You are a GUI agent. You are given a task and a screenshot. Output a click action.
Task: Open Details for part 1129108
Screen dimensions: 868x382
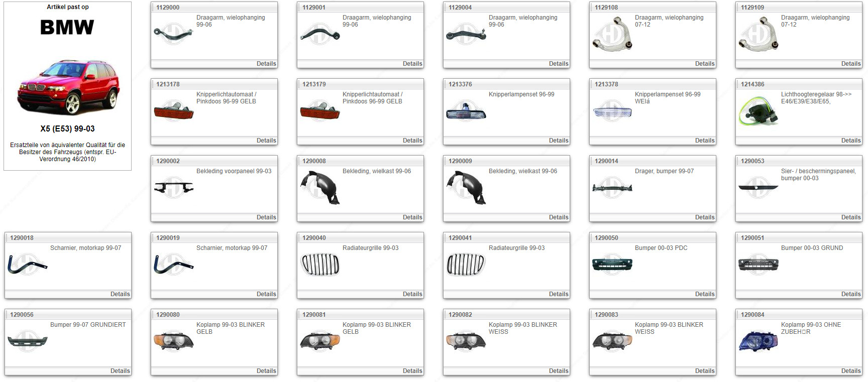[705, 64]
